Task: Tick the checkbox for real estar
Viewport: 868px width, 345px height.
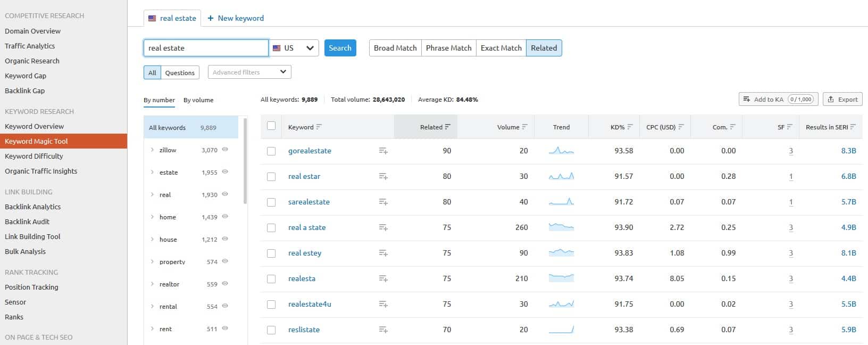Action: click(271, 177)
